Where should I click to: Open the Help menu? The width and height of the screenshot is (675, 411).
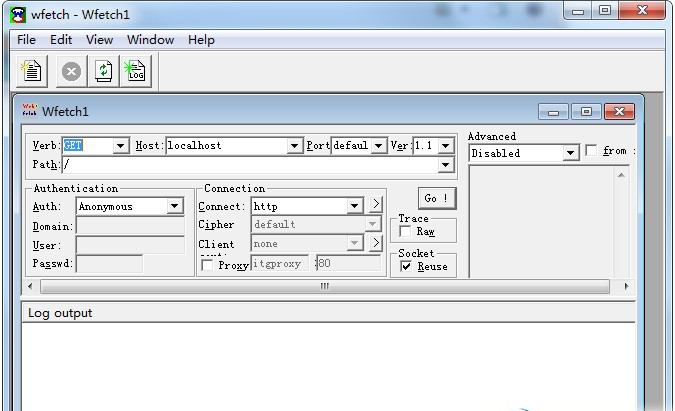[x=201, y=40]
